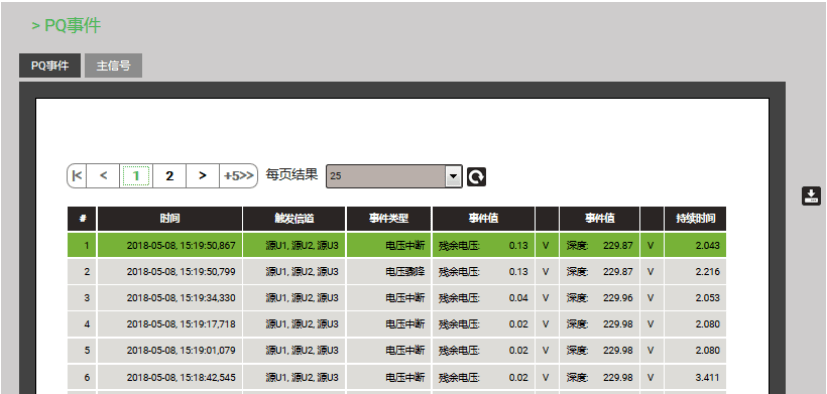Skip ahead five pages with +5>>
The width and height of the screenshot is (827, 394).
click(238, 176)
